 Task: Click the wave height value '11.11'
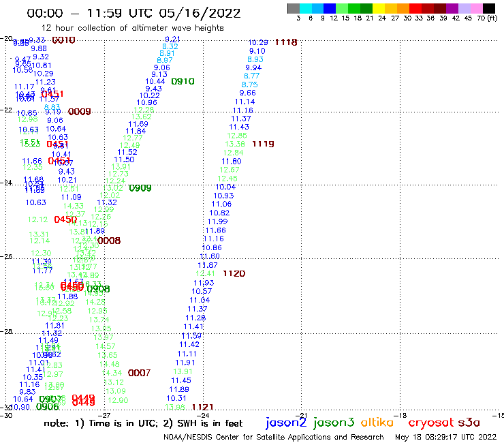[x=187, y=354]
